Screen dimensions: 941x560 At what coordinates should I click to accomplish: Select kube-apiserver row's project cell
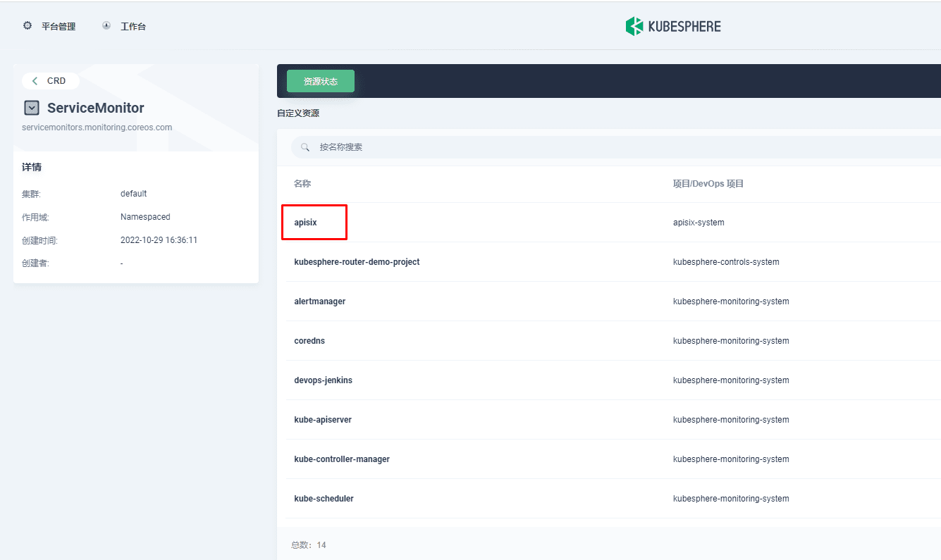tap(731, 420)
